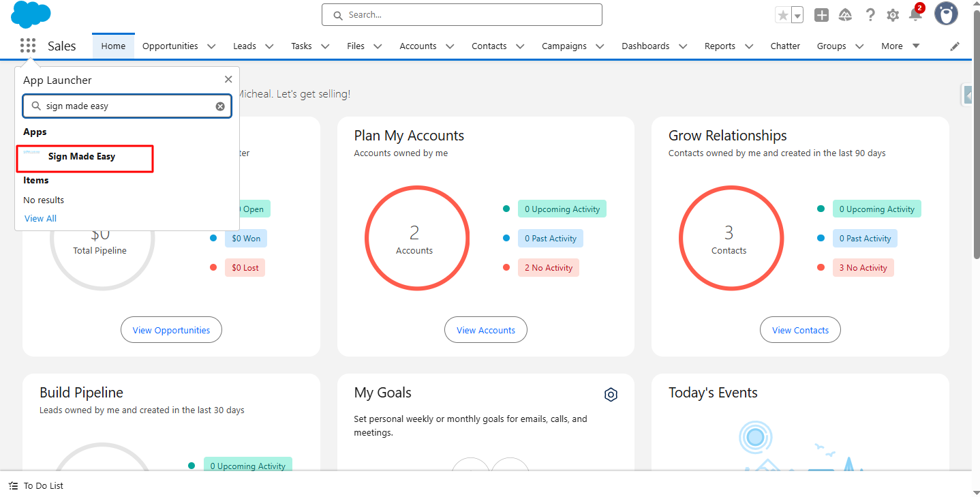
Task: Click the View Opportunities button
Action: (x=171, y=330)
